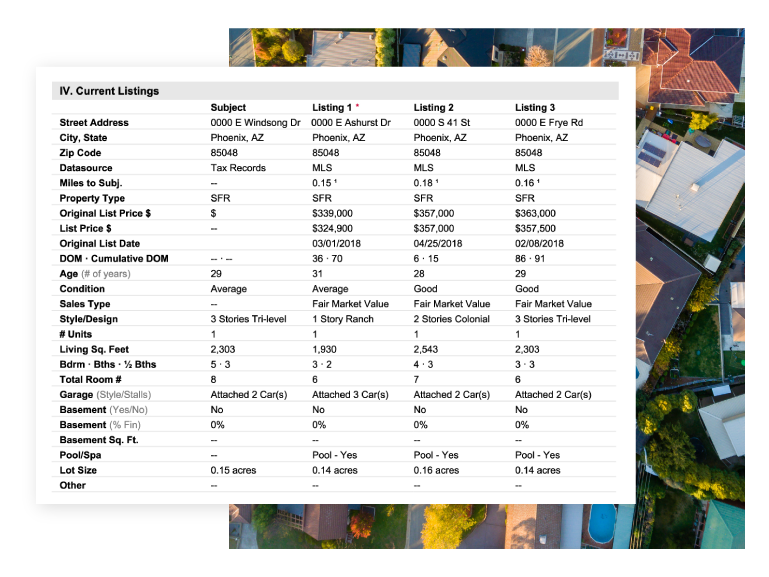Click the 'Style/Design' row label
769x577 pixels.
pyautogui.click(x=89, y=319)
